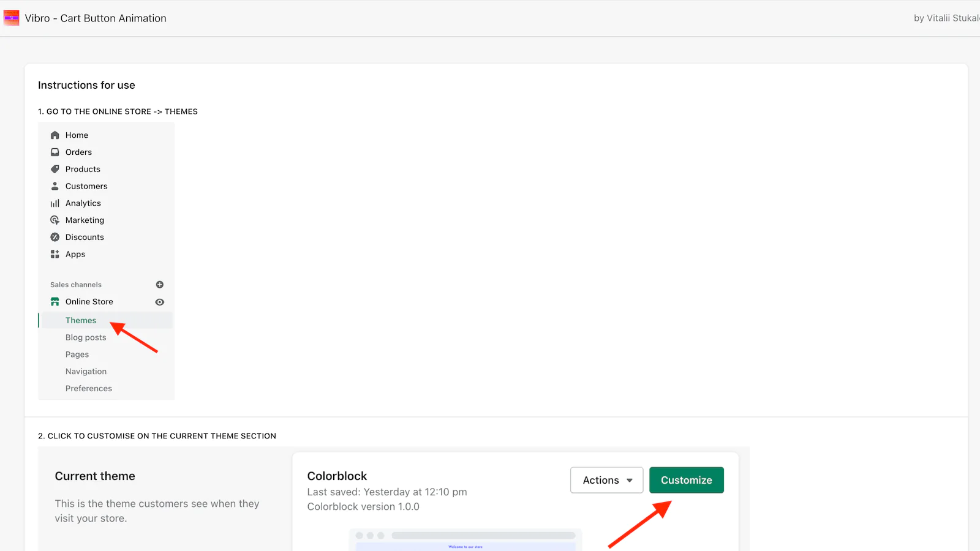This screenshot has width=980, height=551.
Task: Click the green Customize button
Action: (687, 480)
